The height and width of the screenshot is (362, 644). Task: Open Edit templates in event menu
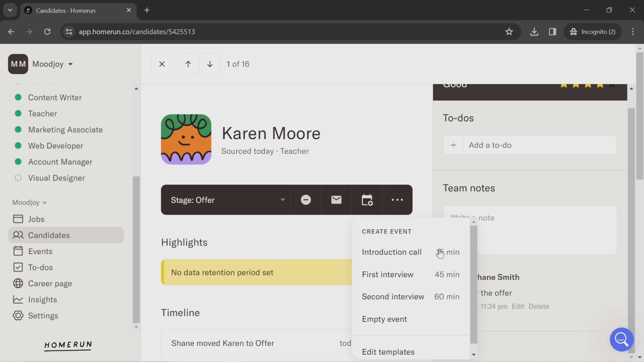[x=388, y=352]
